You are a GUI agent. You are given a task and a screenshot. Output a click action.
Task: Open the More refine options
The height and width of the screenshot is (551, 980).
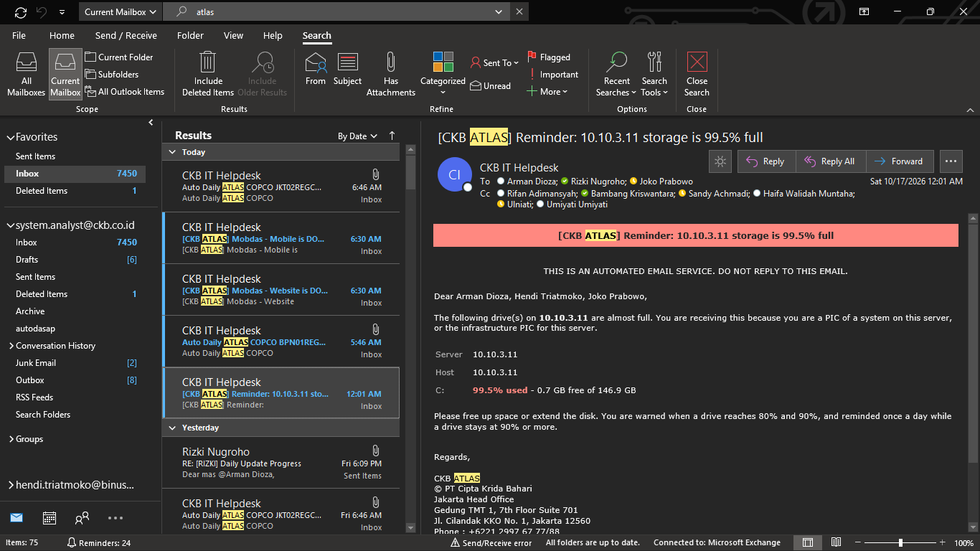(x=547, y=92)
